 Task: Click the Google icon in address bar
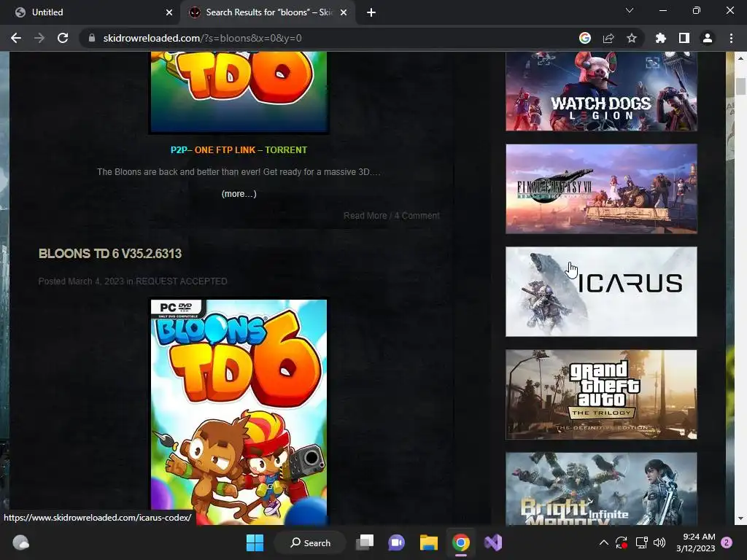point(584,38)
